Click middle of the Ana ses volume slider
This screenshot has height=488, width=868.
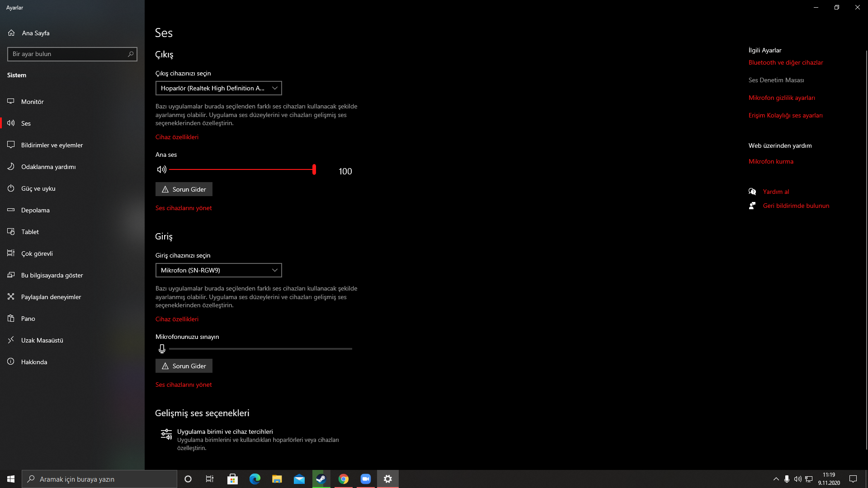pyautogui.click(x=242, y=169)
